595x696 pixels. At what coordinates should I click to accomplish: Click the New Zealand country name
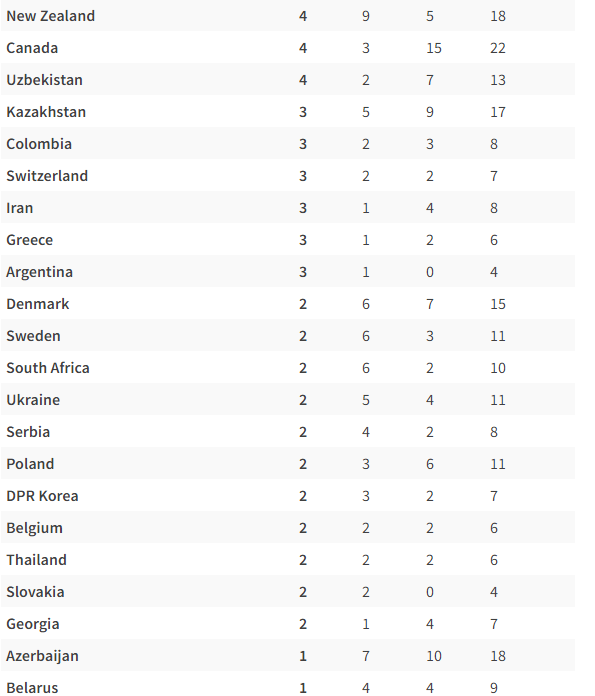[51, 16]
